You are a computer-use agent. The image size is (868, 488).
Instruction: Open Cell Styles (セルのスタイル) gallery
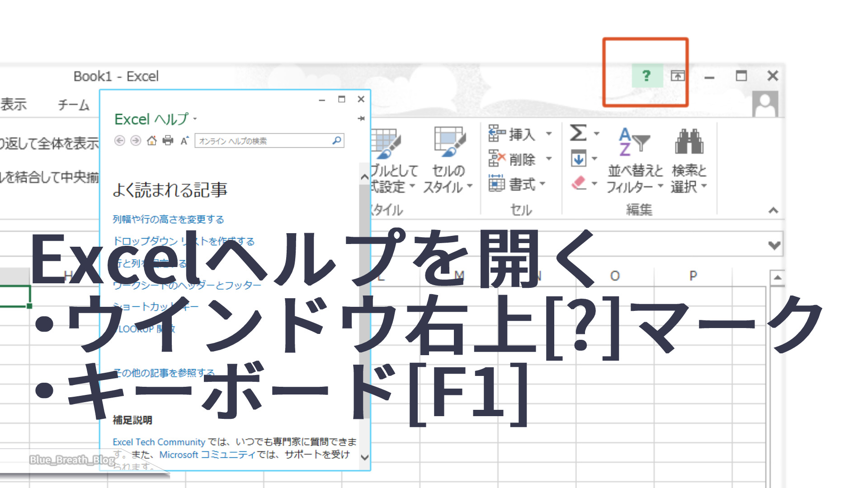coord(448,160)
